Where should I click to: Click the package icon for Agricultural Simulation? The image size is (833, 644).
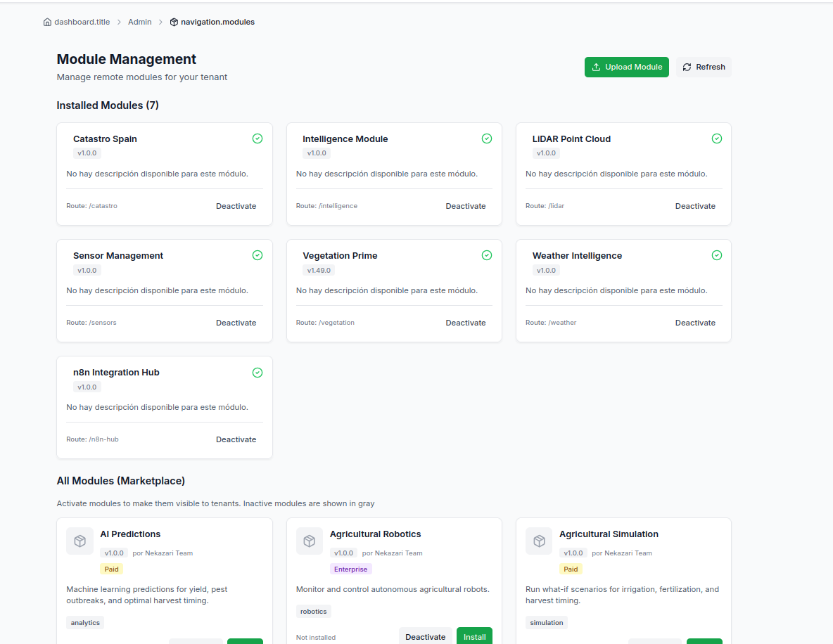tap(539, 541)
